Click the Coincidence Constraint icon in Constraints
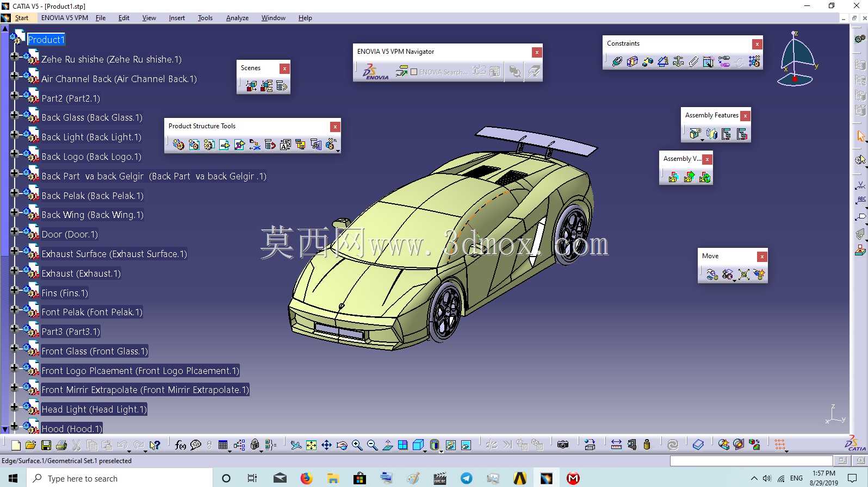 [x=617, y=61]
